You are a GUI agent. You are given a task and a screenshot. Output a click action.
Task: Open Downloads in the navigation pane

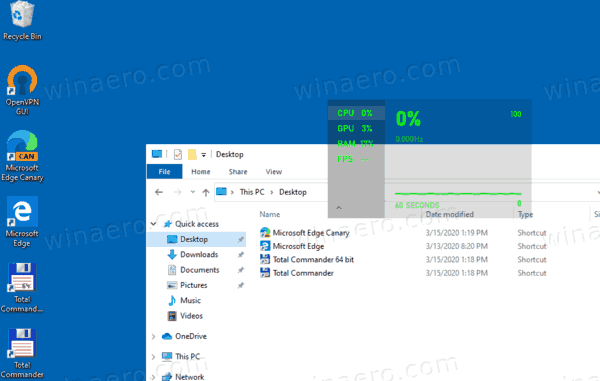[x=199, y=255]
